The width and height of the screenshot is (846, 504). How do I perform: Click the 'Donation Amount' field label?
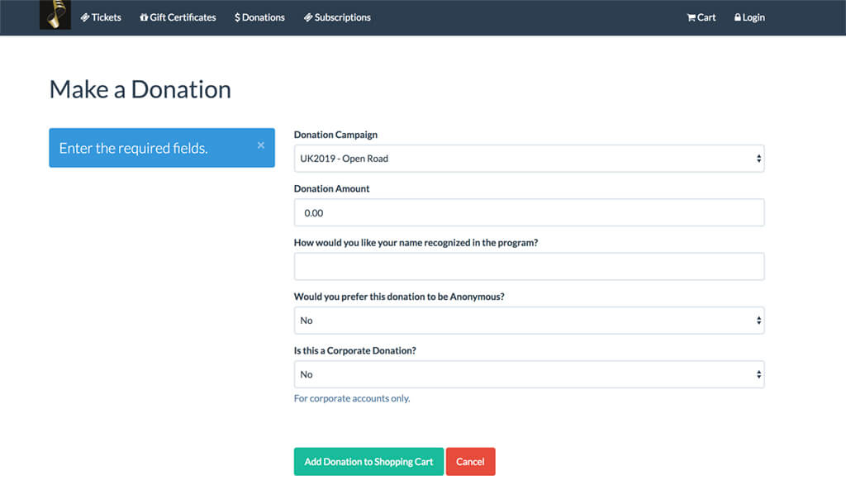tap(331, 188)
